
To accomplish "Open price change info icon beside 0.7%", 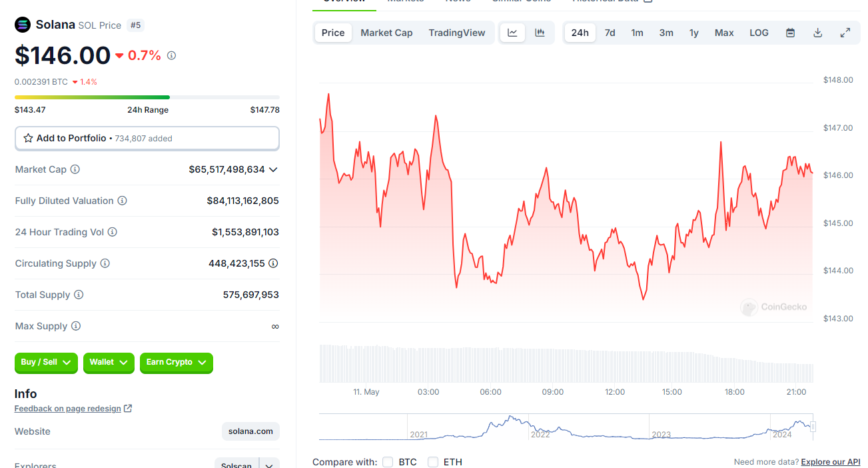I will [x=171, y=55].
